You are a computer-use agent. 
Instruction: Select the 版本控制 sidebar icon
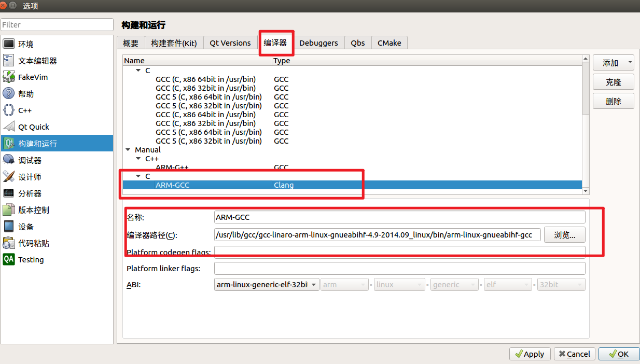[9, 210]
